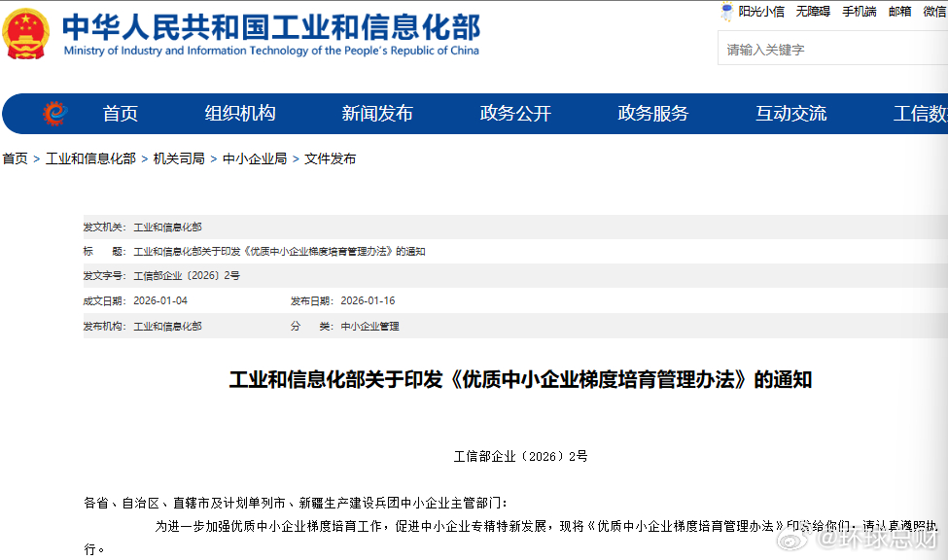This screenshot has width=948, height=560.
Task: Click the 发布日期 value 2026-01-16
Action: (368, 300)
